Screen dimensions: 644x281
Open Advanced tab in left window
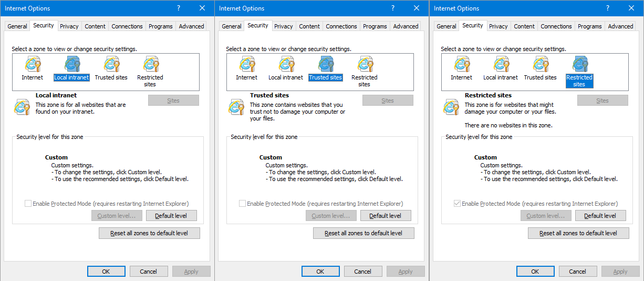(x=192, y=26)
